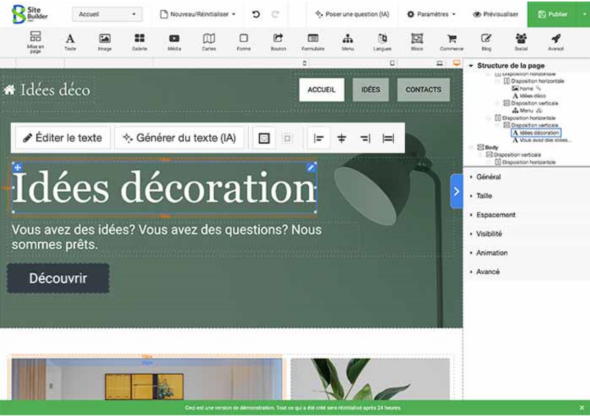Screen dimensions: 590x417
Task: Click the home icon beside Idées déco
Action: pos(10,90)
